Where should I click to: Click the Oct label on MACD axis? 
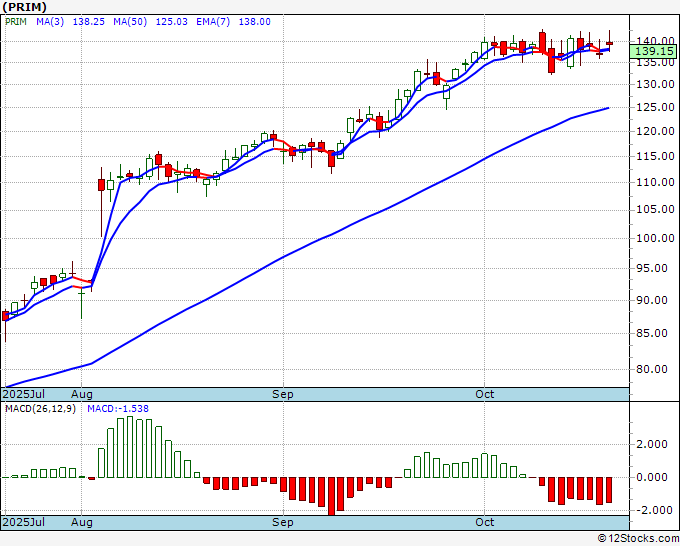pos(484,522)
